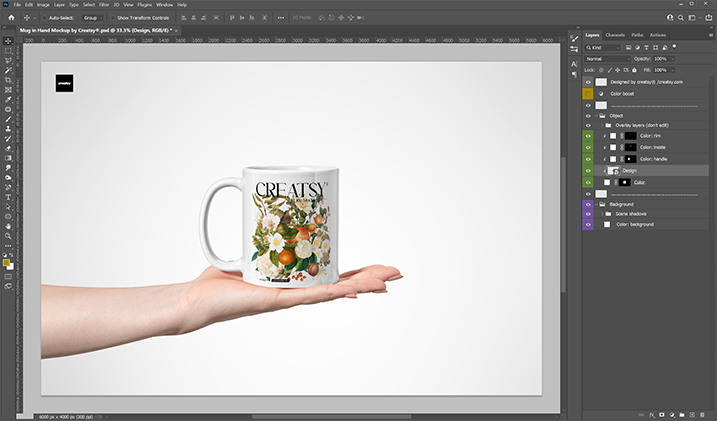This screenshot has height=421, width=717.
Task: Open the Fill slider dropdown arrow
Action: [673, 70]
